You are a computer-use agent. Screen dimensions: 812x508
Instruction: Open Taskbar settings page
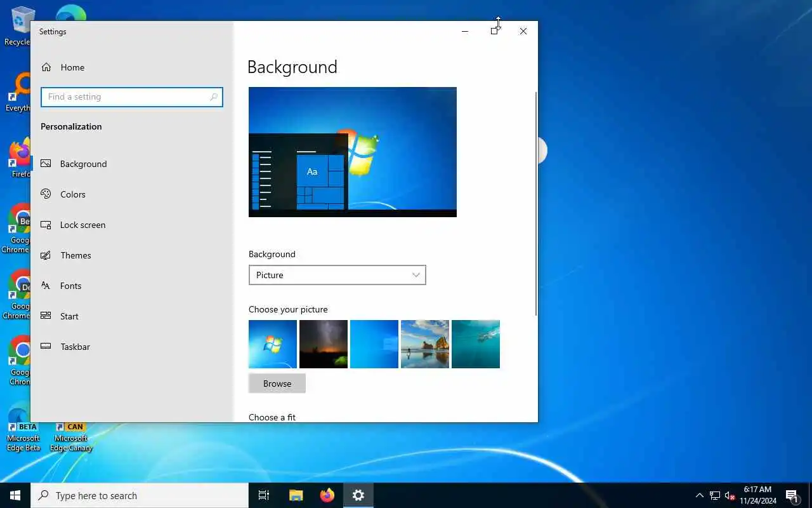coord(131,347)
